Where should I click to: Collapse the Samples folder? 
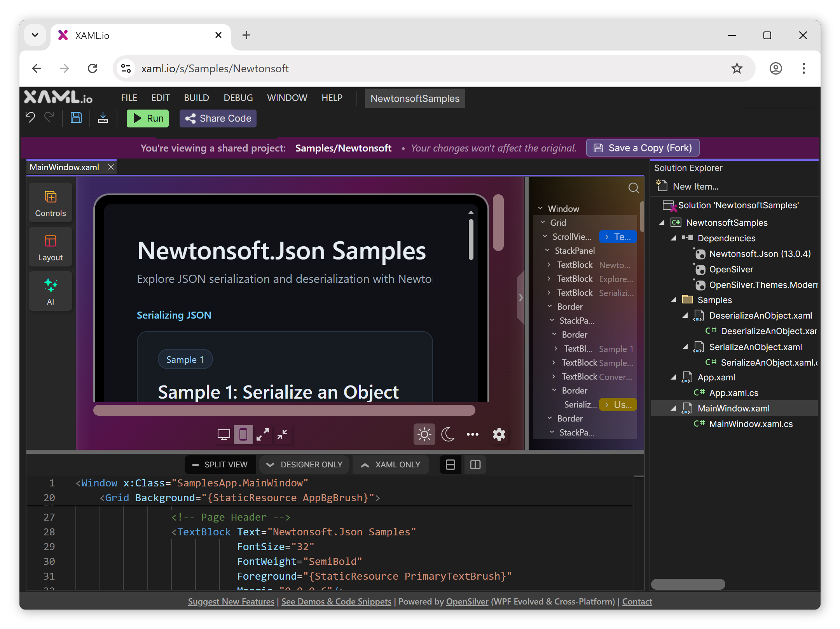tap(673, 300)
